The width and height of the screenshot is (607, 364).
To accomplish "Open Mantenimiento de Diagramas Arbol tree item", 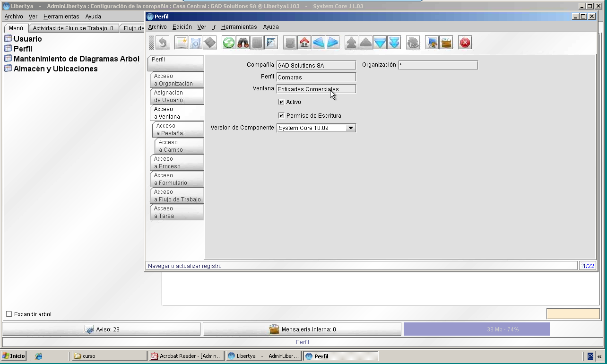I will coord(76,59).
